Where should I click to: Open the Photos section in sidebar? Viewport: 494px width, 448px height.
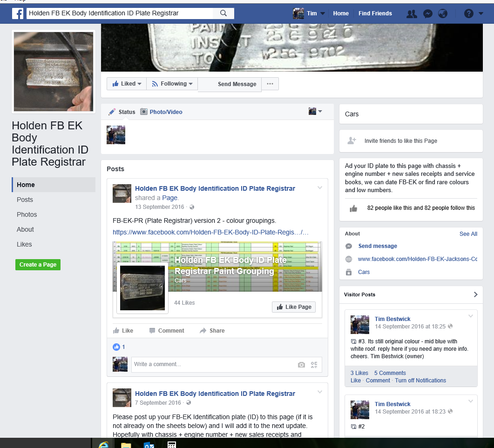pyautogui.click(x=27, y=214)
